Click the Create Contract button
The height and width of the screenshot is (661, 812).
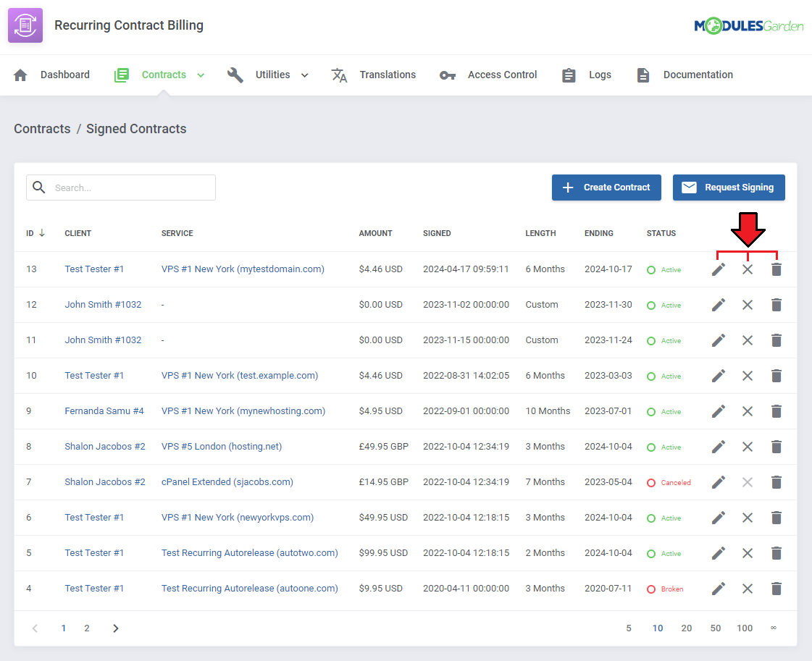(x=606, y=188)
